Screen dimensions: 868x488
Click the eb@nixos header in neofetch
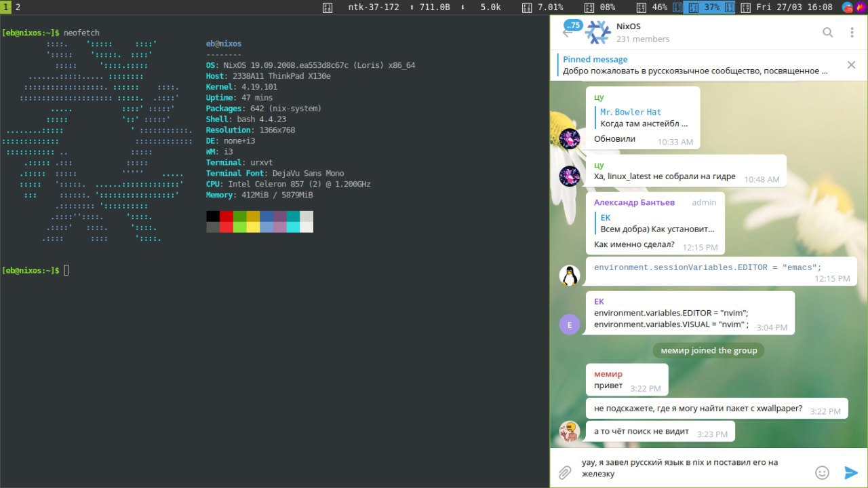pyautogui.click(x=224, y=43)
